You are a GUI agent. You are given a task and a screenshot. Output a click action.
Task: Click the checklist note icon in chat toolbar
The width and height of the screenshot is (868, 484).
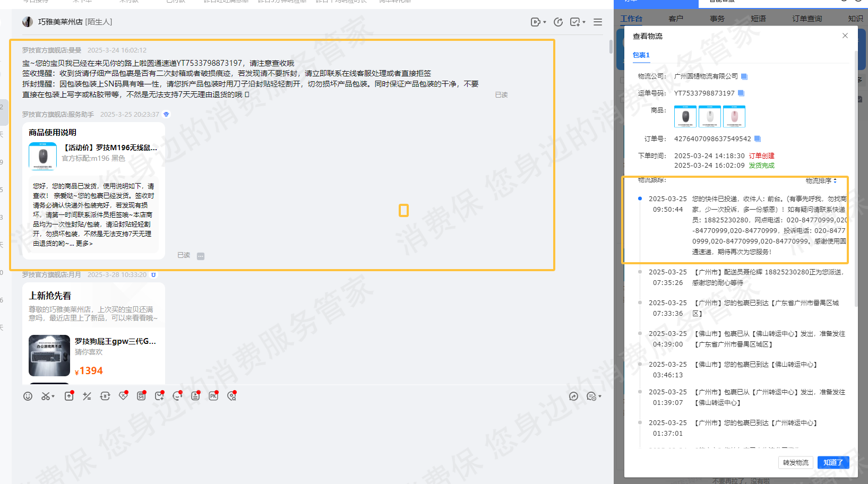tap(141, 396)
